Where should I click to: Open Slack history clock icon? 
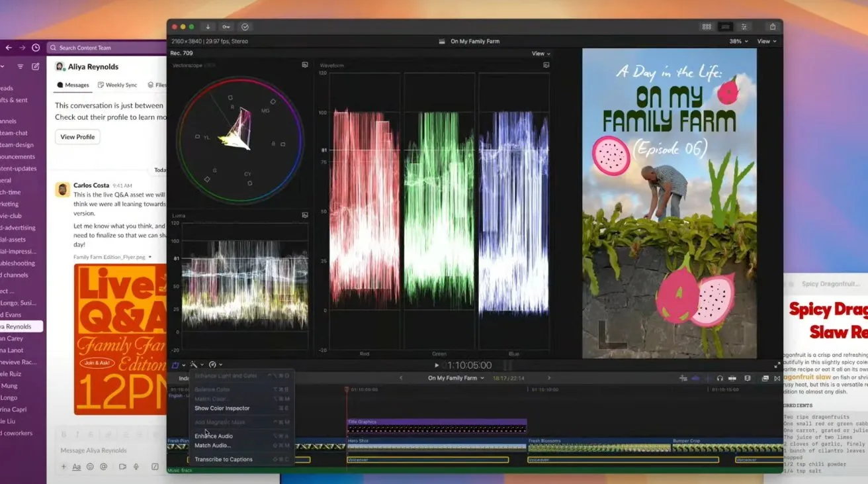(36, 48)
